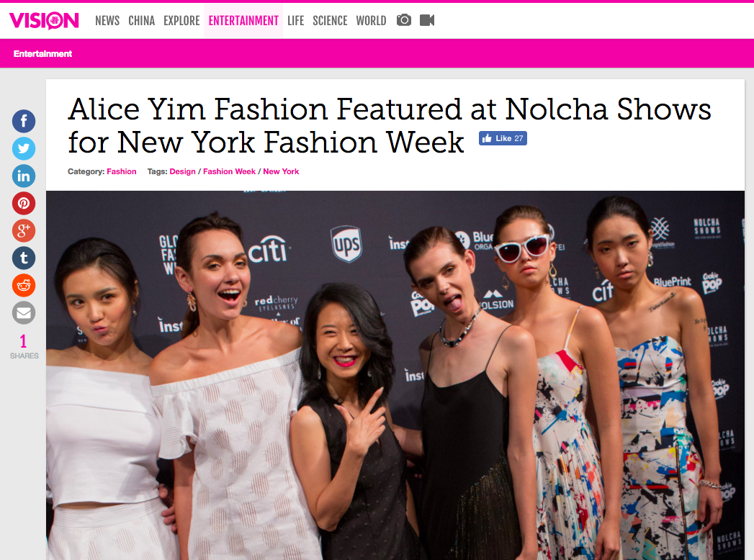Open the video section icon

(x=427, y=20)
